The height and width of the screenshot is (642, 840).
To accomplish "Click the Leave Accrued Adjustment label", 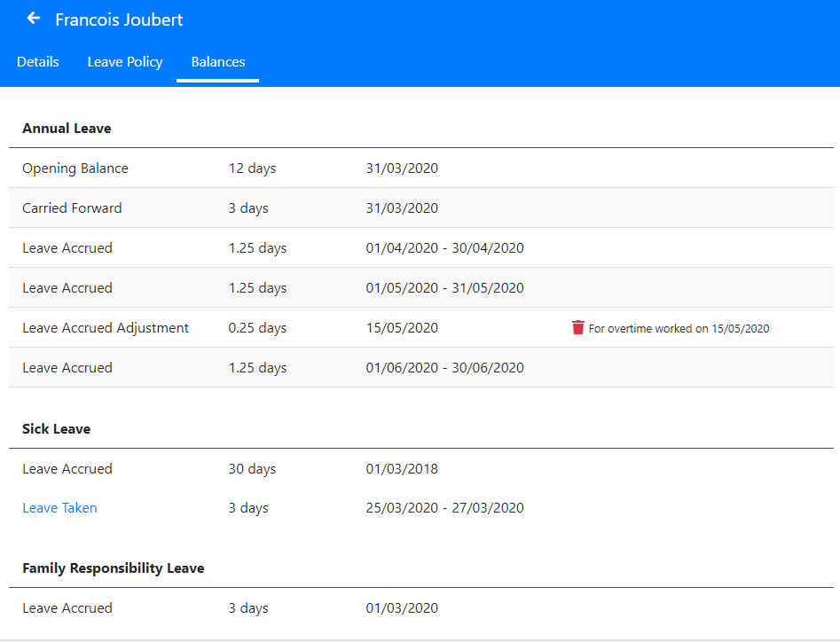I will (106, 328).
